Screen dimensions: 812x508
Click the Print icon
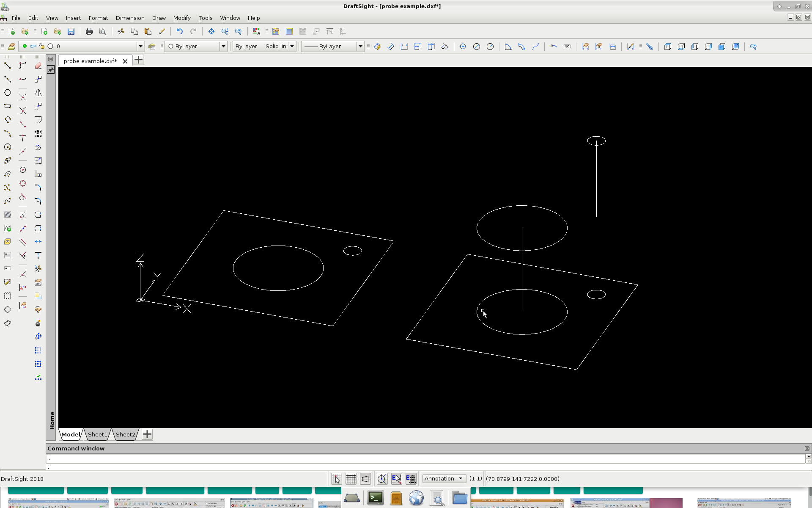(89, 31)
